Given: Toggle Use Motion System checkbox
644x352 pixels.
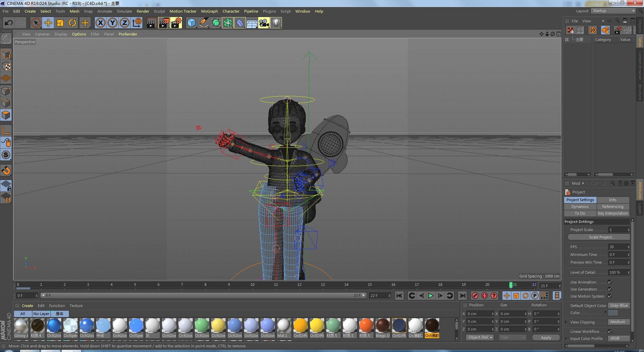Looking at the screenshot, I should [x=610, y=296].
